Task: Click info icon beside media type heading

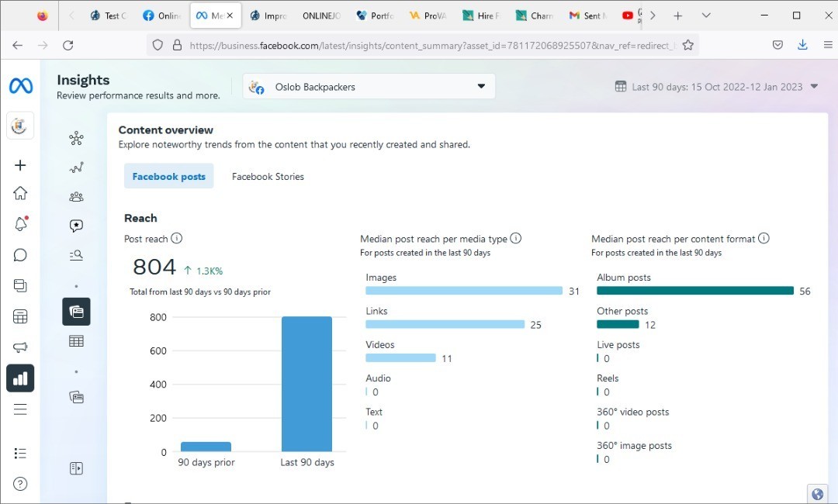Action: click(x=515, y=238)
